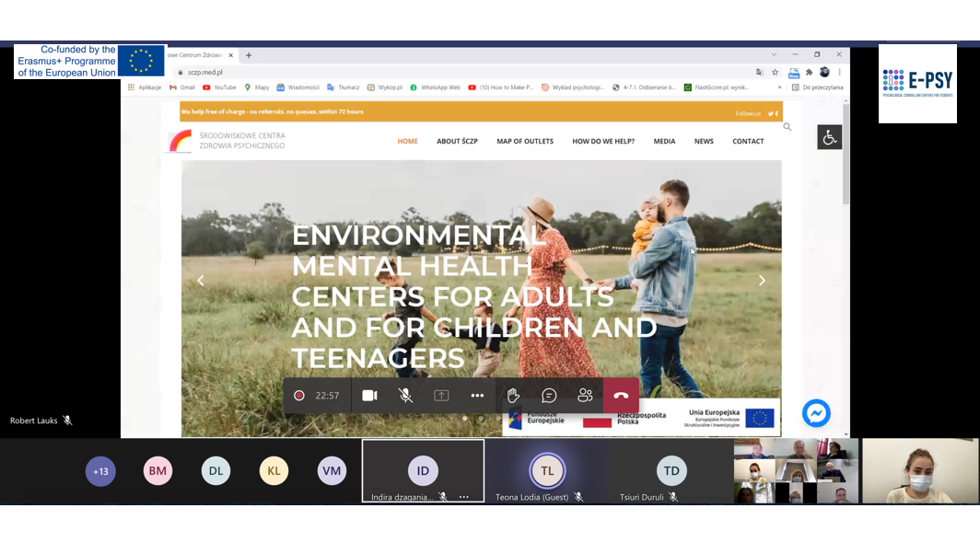The height and width of the screenshot is (543, 980).
Task: Open the How to Make P... bookmark
Action: coord(501,87)
